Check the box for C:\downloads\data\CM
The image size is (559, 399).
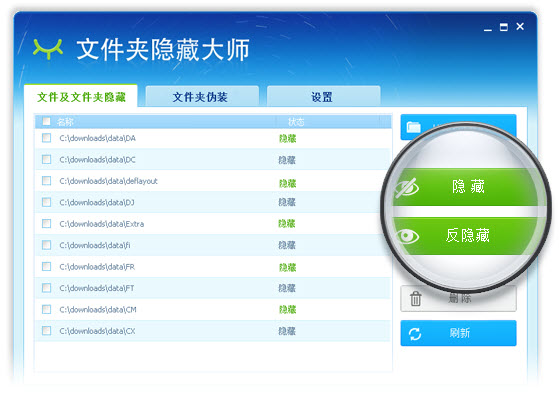[x=46, y=309]
